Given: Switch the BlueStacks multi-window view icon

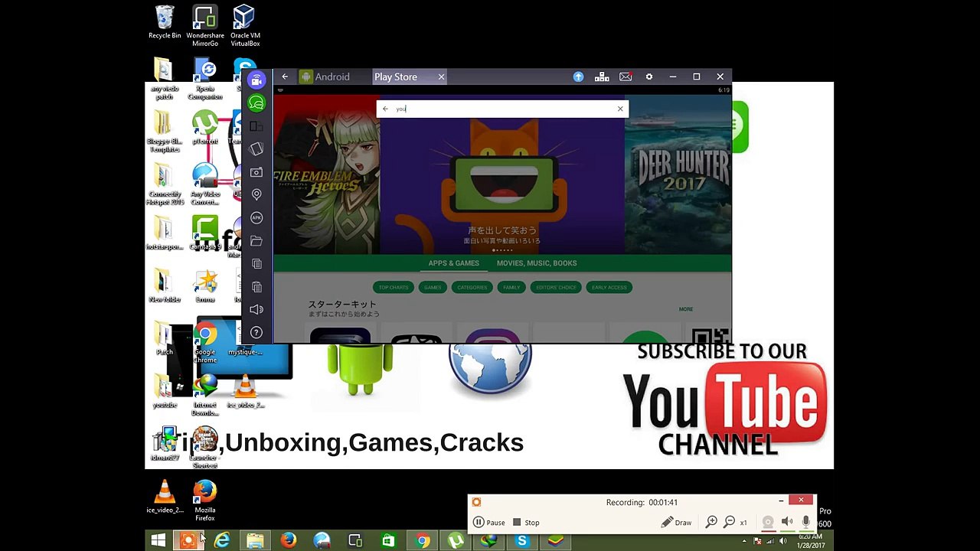Looking at the screenshot, I should [256, 126].
